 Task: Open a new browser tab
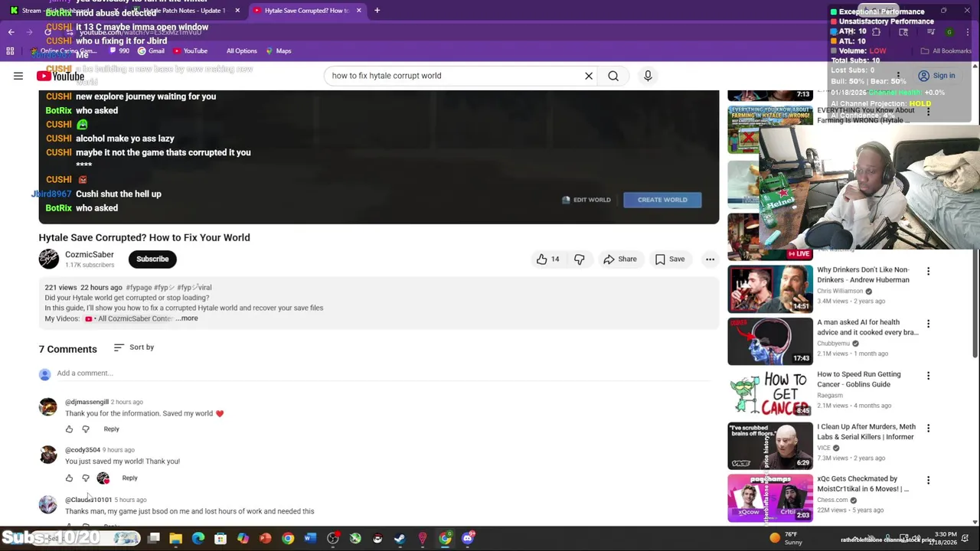point(377,11)
